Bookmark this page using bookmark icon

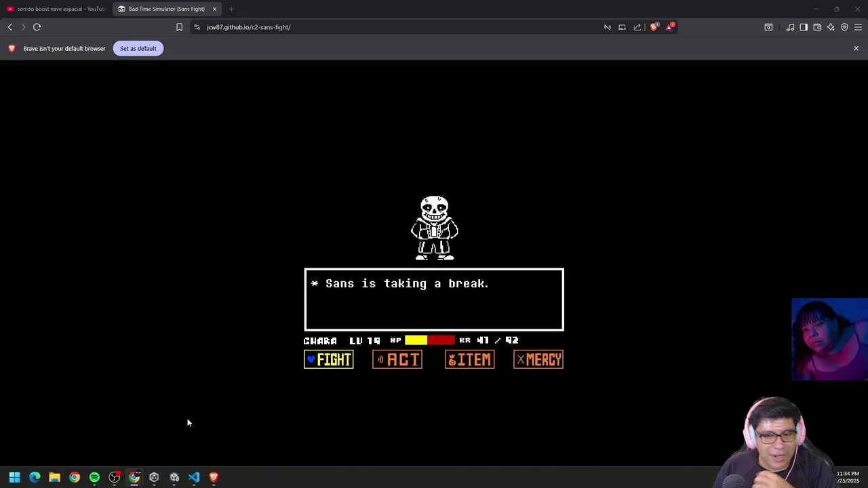pyautogui.click(x=179, y=27)
